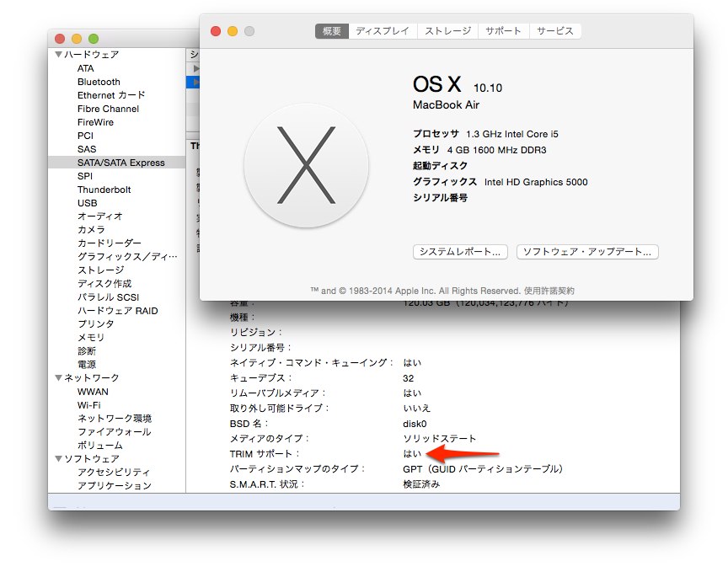Select カードリーダー in sidebar
Screen dimensions: 728x577
(109, 243)
